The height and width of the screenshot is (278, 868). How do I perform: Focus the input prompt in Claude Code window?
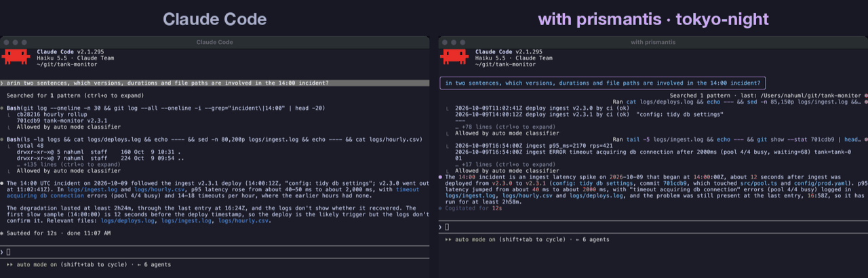click(x=214, y=252)
